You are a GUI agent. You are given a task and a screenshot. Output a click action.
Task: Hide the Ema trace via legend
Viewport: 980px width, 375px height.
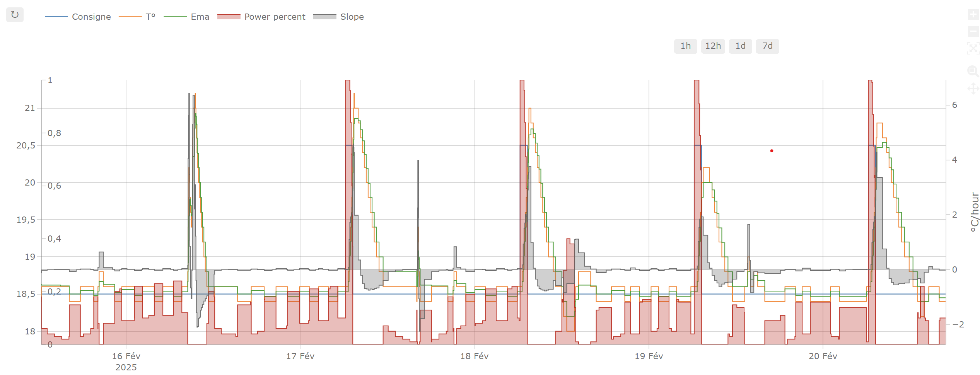point(200,17)
